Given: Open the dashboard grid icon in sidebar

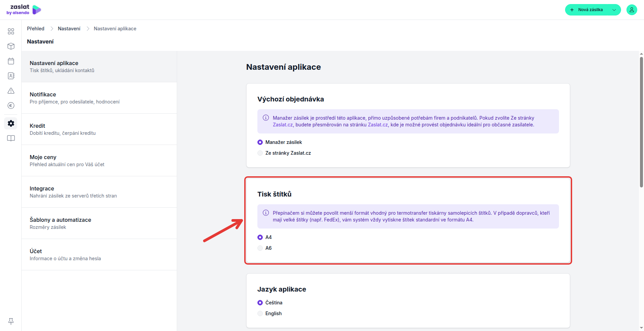Looking at the screenshot, I should click(x=11, y=31).
